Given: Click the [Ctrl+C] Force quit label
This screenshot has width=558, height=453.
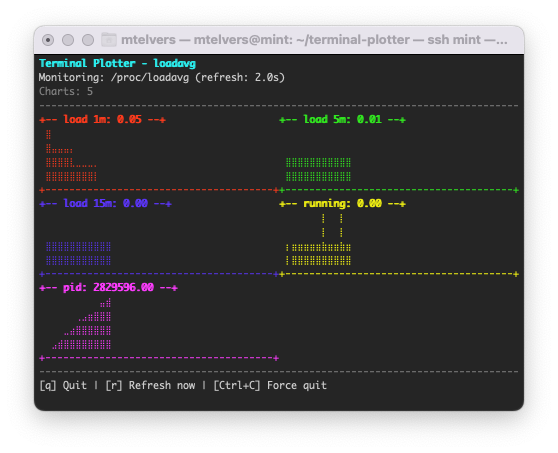Looking at the screenshot, I should click(270, 385).
